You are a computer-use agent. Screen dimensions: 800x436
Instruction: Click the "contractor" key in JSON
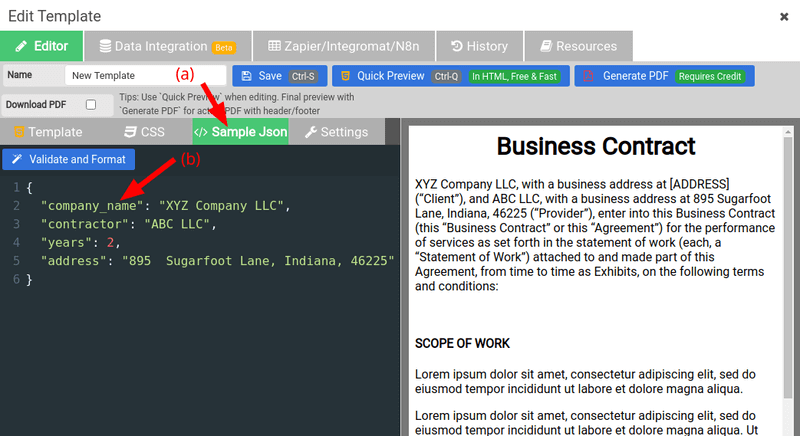85,224
